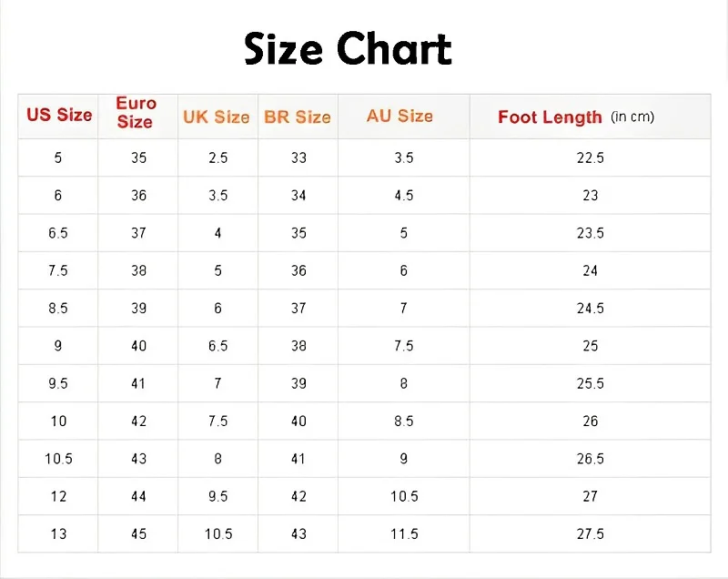This screenshot has width=728, height=579.
Task: Select US size 13 cell
Action: tap(58, 534)
